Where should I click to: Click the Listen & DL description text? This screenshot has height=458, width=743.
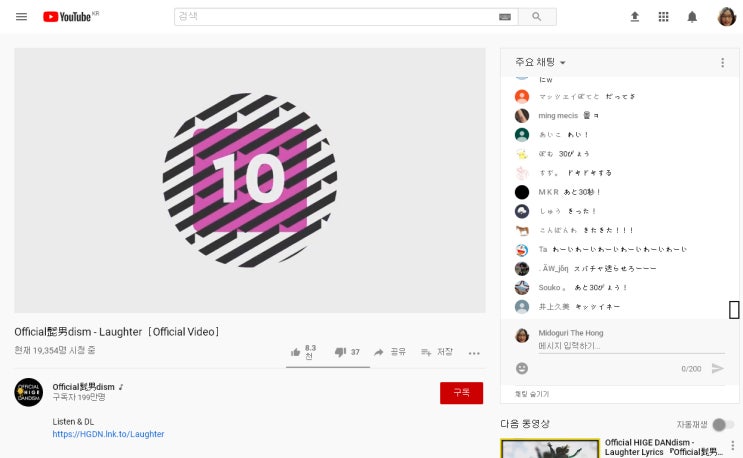(73, 422)
